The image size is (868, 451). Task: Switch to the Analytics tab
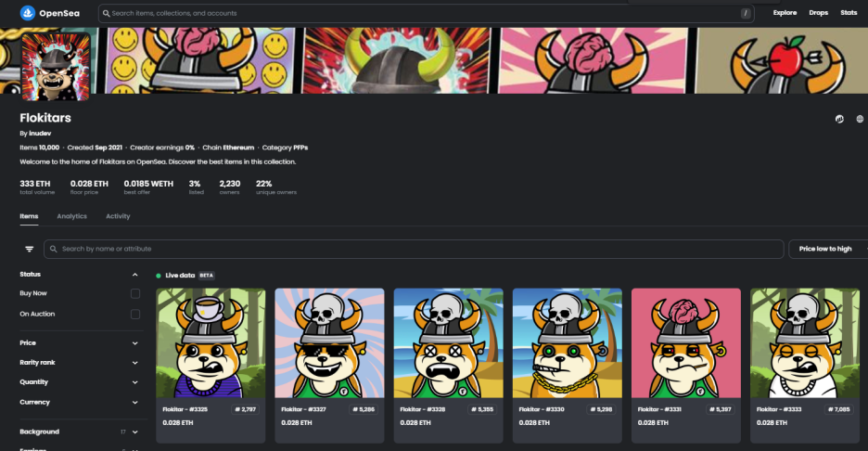click(x=72, y=216)
